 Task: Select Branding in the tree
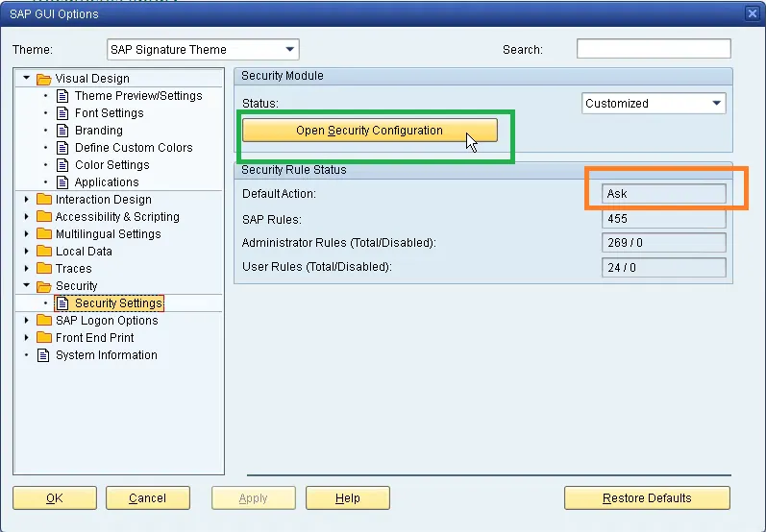[99, 131]
